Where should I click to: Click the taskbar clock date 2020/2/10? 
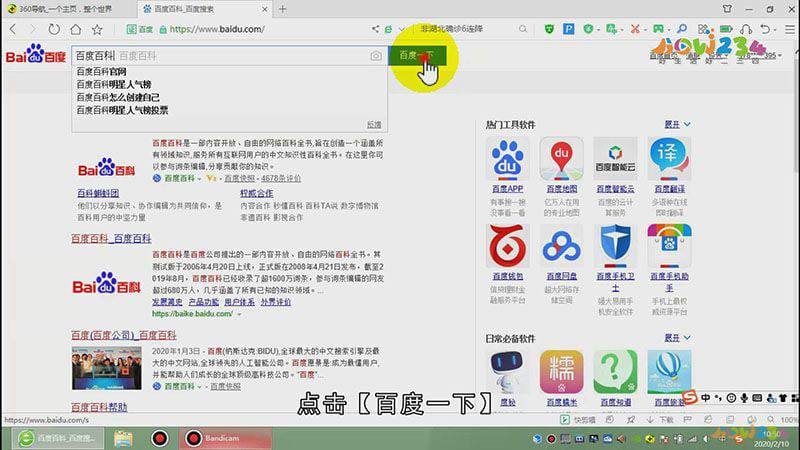[x=773, y=444]
